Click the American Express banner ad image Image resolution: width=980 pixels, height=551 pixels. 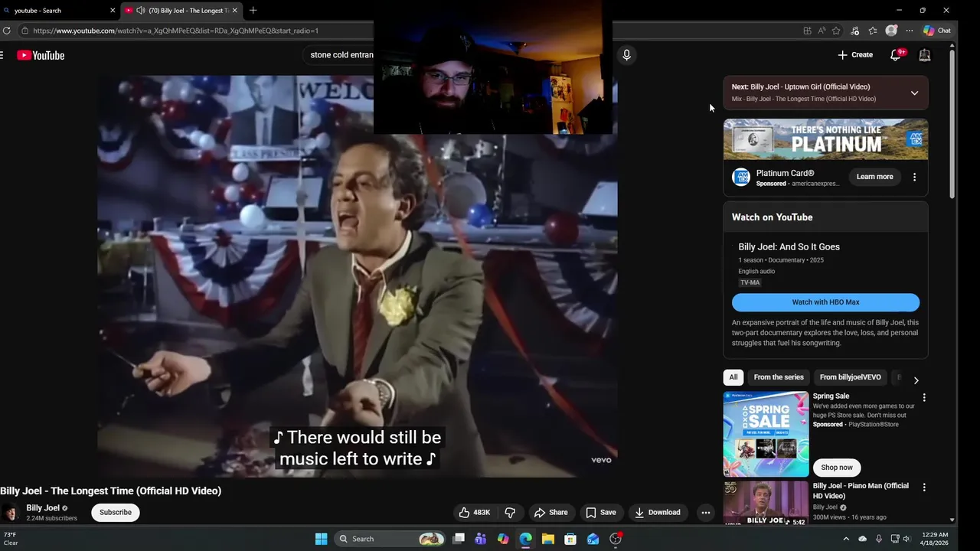click(825, 139)
